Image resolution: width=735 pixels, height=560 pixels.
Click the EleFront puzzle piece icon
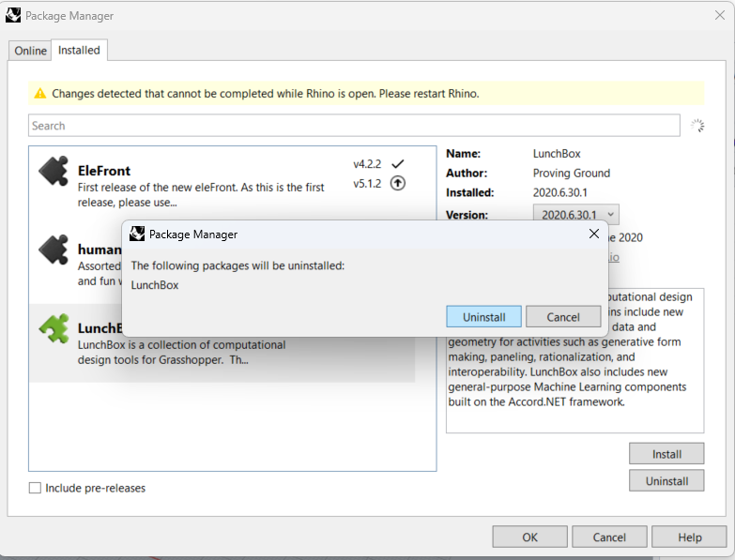click(54, 171)
